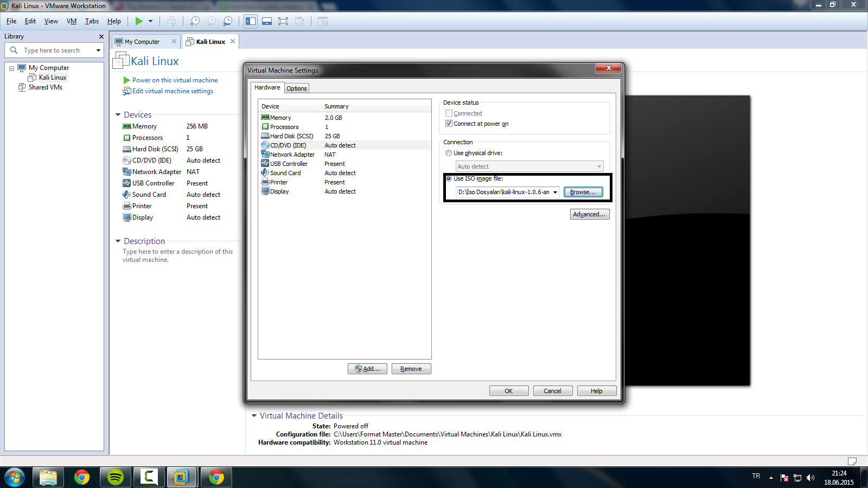Click Memory device in Kali Linux summary

pyautogui.click(x=144, y=126)
